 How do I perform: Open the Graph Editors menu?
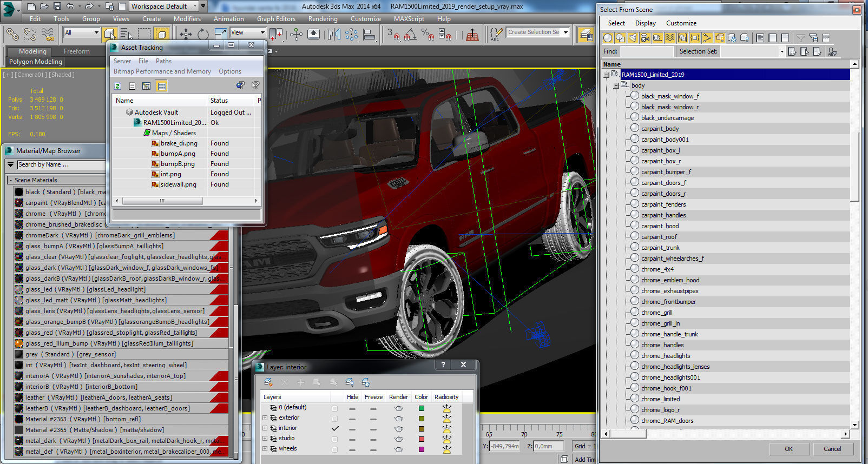[276, 19]
